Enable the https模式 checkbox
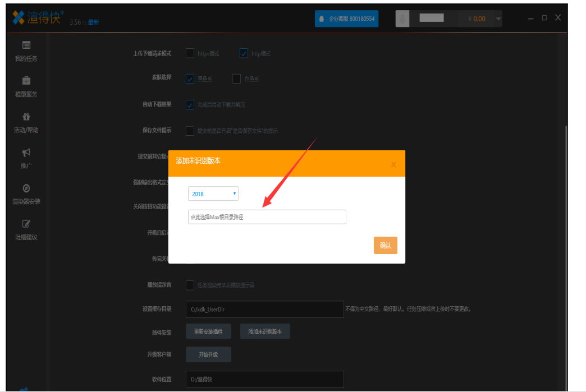 (x=190, y=53)
